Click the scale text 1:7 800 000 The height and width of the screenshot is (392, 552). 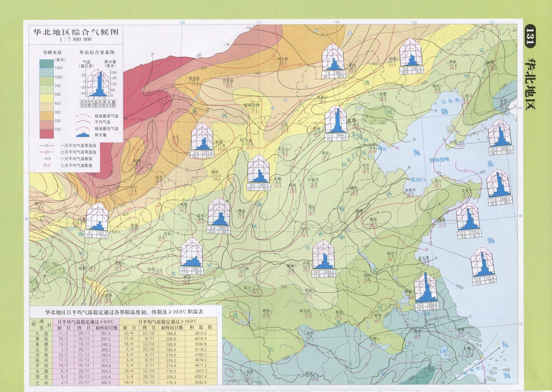tap(75, 39)
